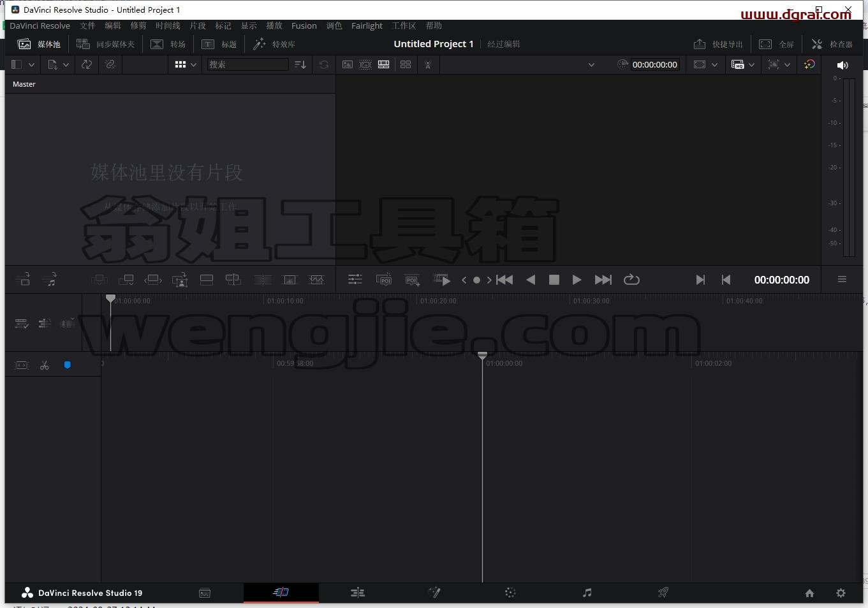Screen dimensions: 868x608
Task: Click the relink media chain icon
Action: [110, 64]
